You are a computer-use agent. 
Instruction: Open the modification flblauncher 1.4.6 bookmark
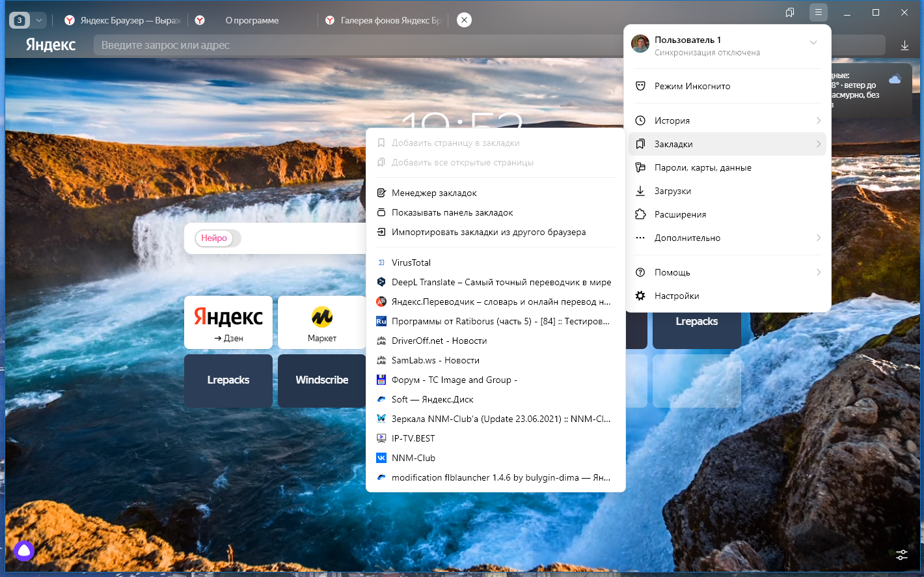(496, 477)
